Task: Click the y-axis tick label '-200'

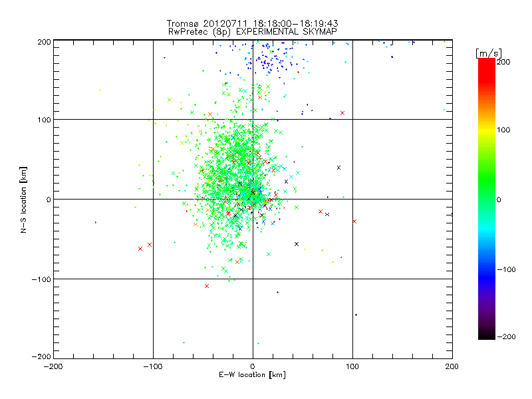Action: click(41, 356)
